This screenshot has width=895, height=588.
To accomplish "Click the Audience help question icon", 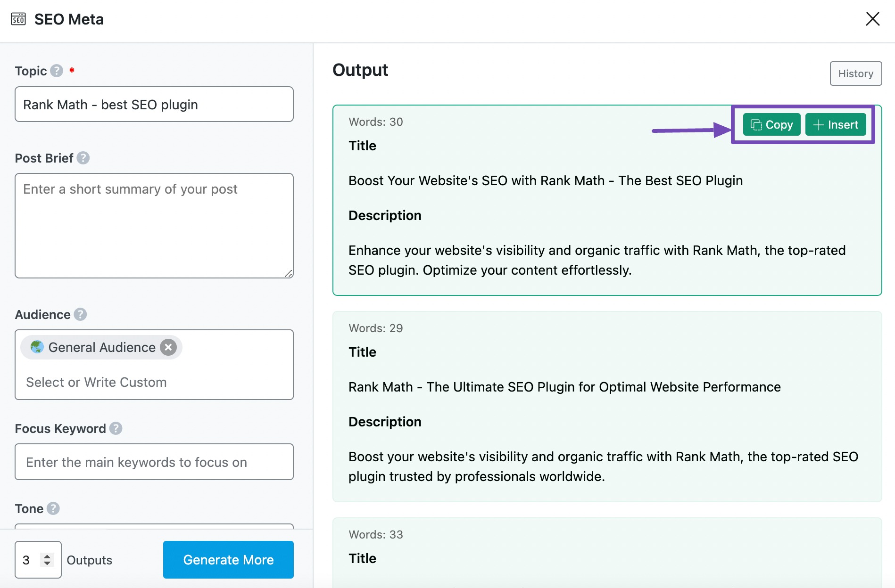I will 81,314.
